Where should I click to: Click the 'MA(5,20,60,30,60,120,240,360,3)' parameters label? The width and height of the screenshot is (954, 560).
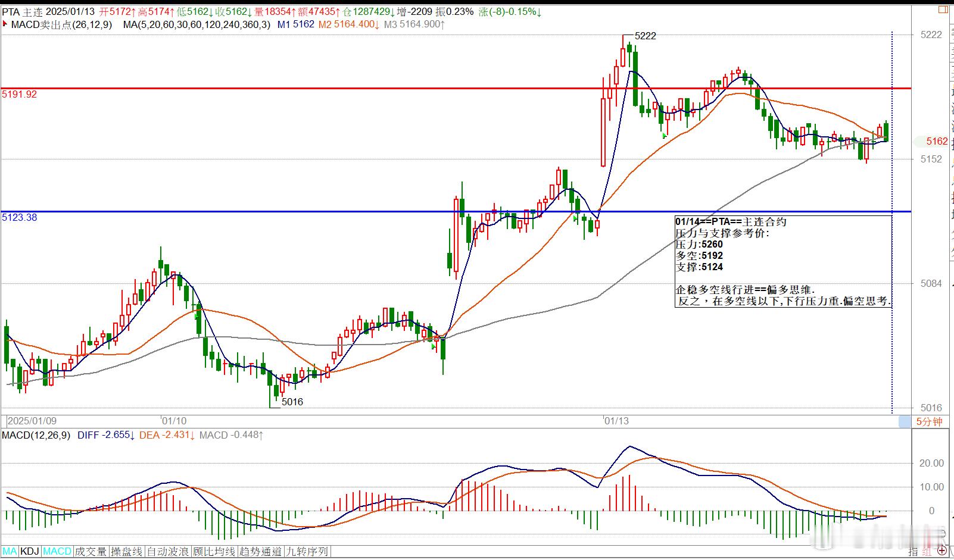tap(197, 24)
